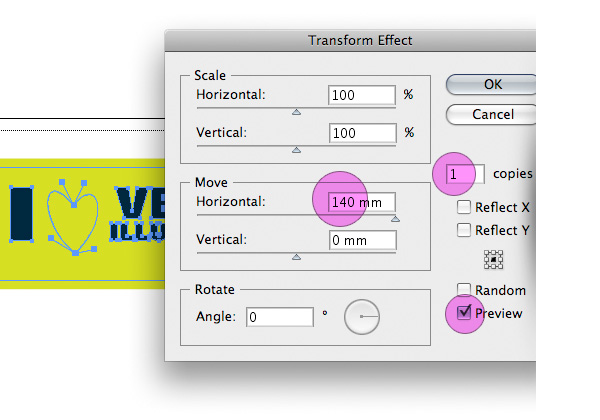This screenshot has height=420, width=600.
Task: Click the Move Vertical slider handle
Action: (x=296, y=257)
